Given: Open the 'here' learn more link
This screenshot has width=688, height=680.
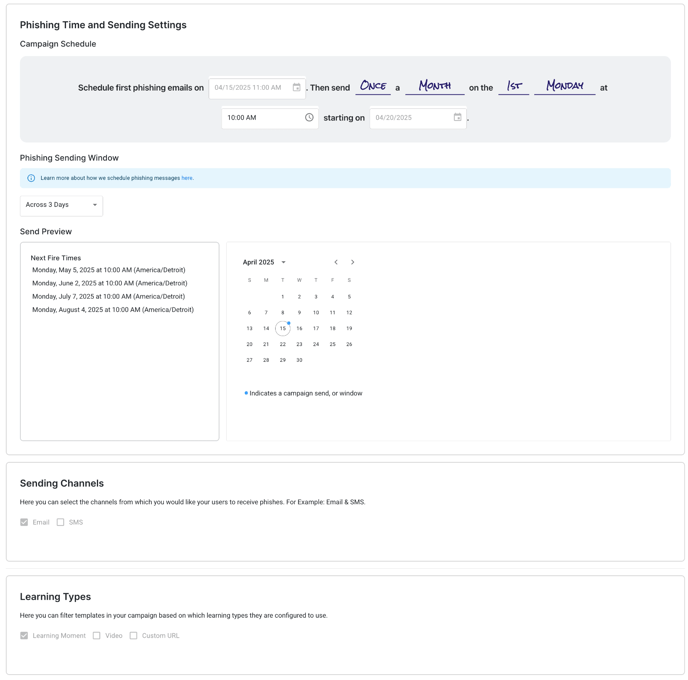Looking at the screenshot, I should tap(187, 178).
